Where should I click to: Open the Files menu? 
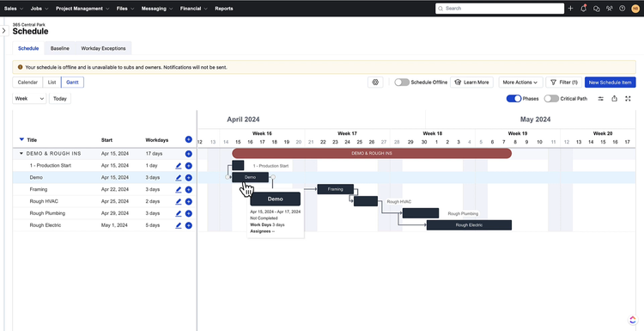click(125, 9)
